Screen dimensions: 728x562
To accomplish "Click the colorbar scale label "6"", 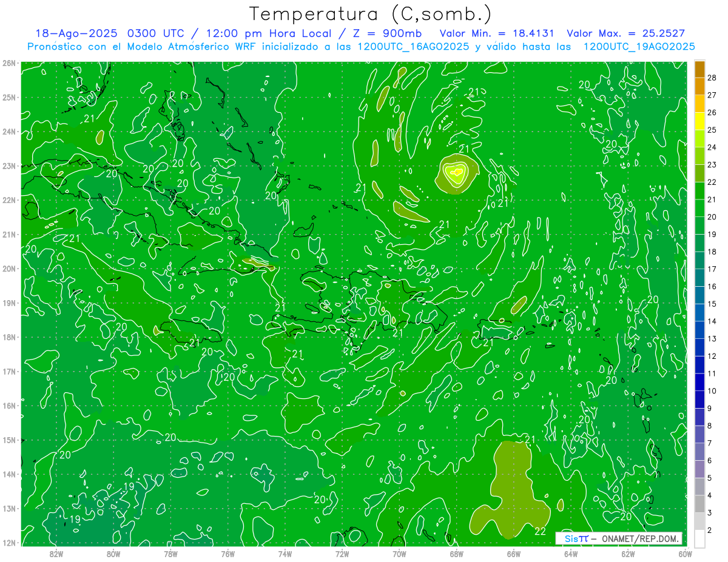I will (710, 460).
